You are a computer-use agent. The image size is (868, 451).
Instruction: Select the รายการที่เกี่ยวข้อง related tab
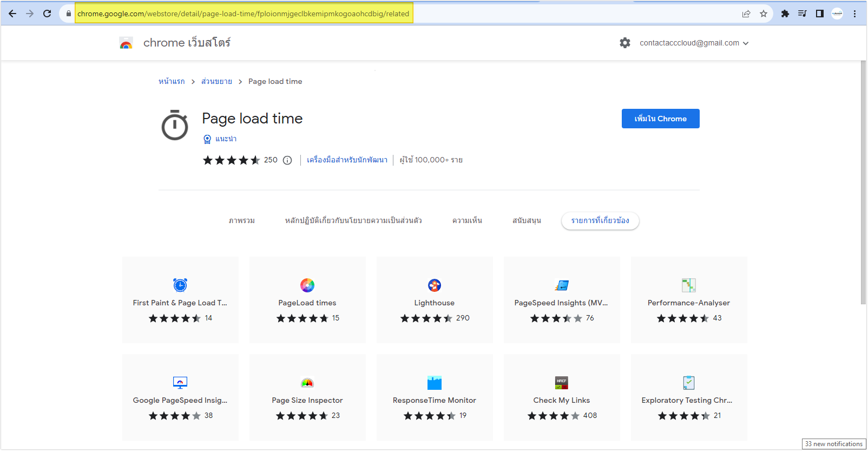point(600,221)
